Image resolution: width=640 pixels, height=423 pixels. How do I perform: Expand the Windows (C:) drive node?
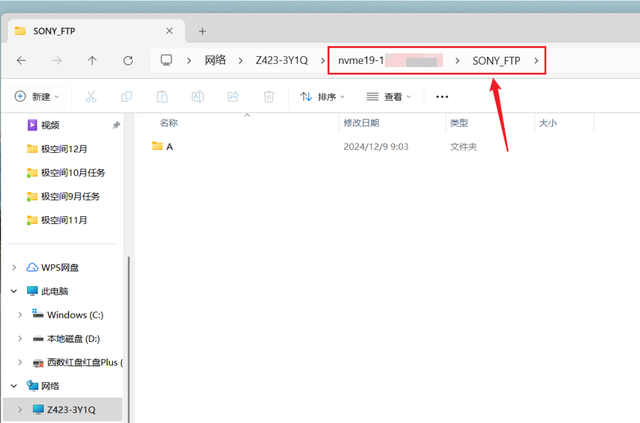(x=20, y=315)
